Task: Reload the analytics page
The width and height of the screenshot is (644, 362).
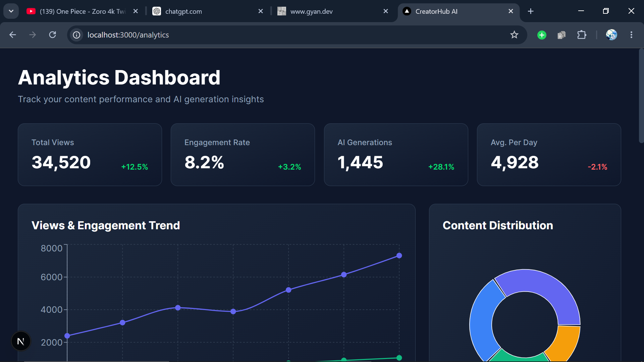Action: click(x=52, y=35)
